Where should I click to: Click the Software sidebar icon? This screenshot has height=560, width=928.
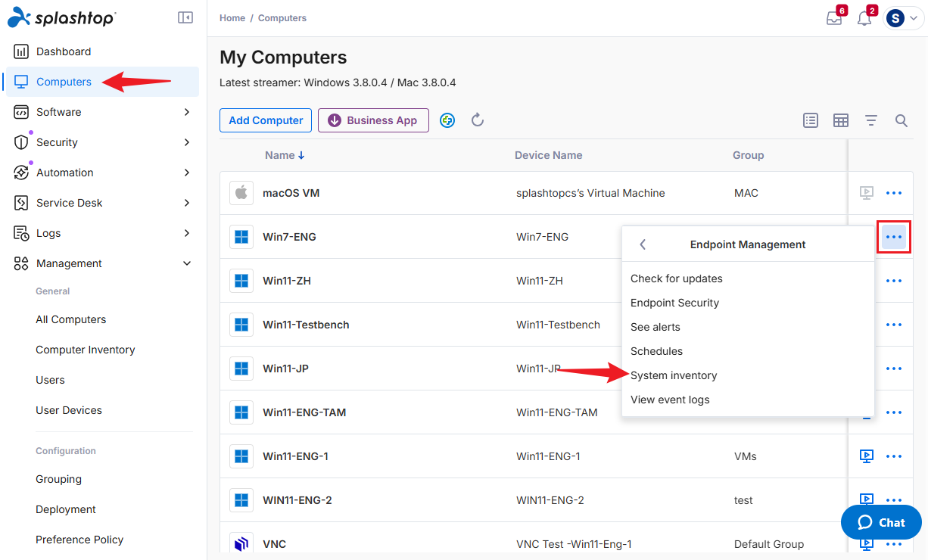(21, 112)
